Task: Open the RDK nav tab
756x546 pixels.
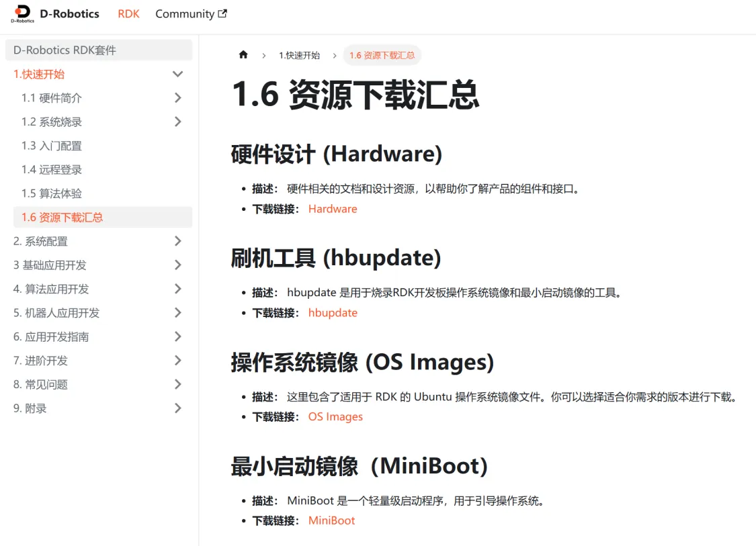Action: 129,14
